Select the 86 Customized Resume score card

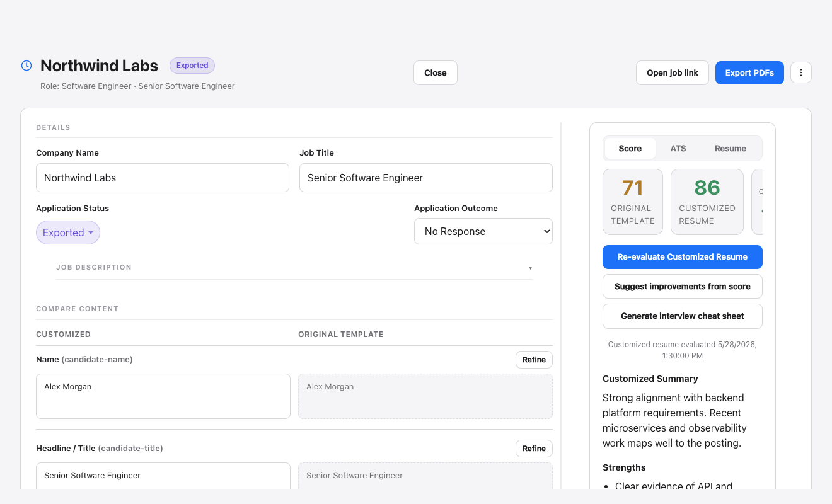(707, 202)
